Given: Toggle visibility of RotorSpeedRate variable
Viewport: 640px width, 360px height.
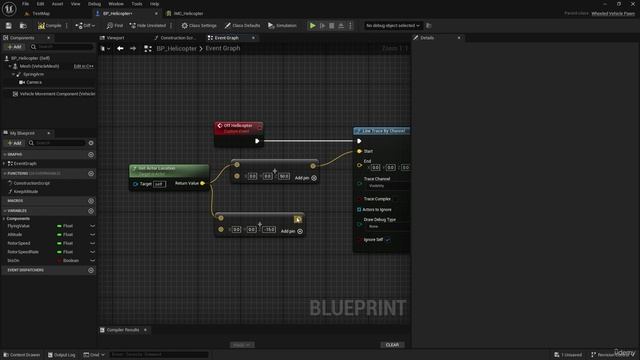Looking at the screenshot, I should point(93,252).
